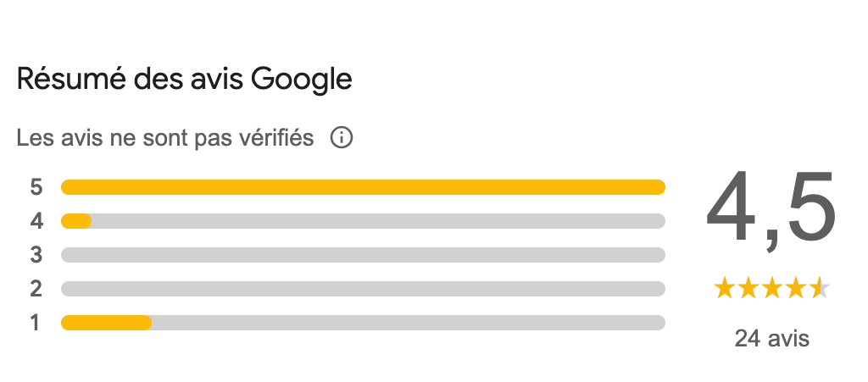The height and width of the screenshot is (382, 868).
Task: Click the third gold star icon
Action: [x=771, y=289]
